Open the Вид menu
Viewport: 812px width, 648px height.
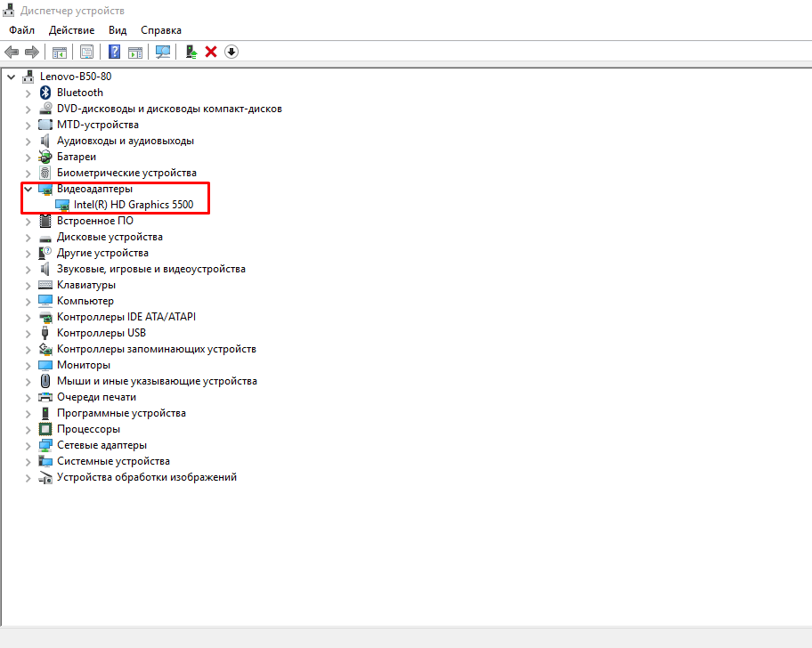(118, 30)
